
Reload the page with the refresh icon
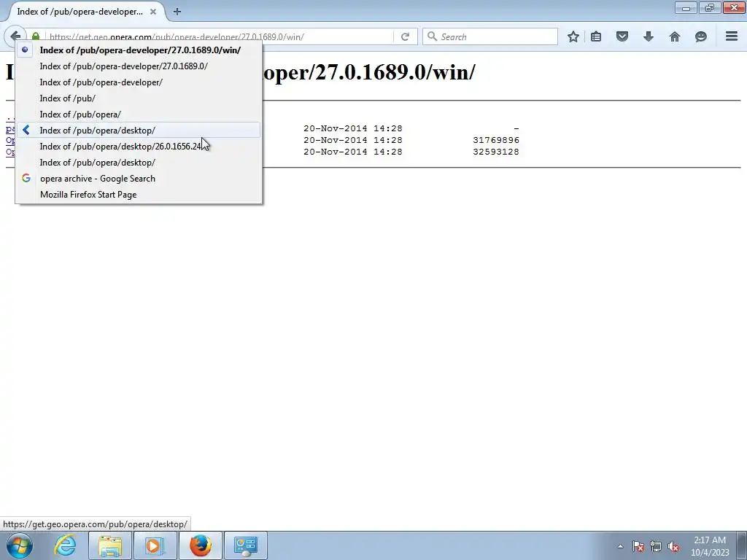coord(405,36)
